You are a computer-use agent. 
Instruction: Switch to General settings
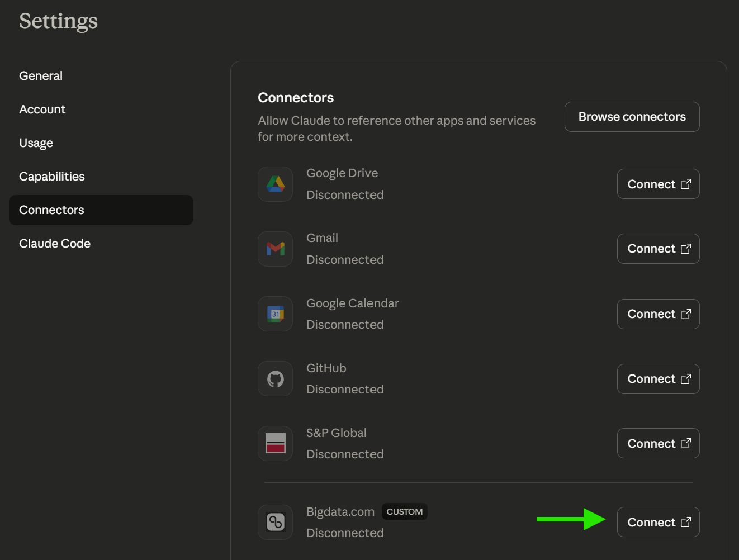click(40, 75)
